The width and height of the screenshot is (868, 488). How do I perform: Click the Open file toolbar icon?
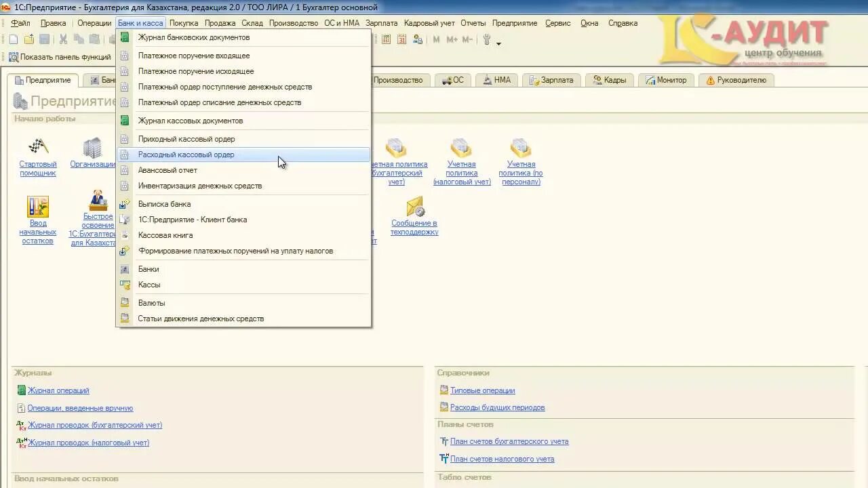click(29, 40)
